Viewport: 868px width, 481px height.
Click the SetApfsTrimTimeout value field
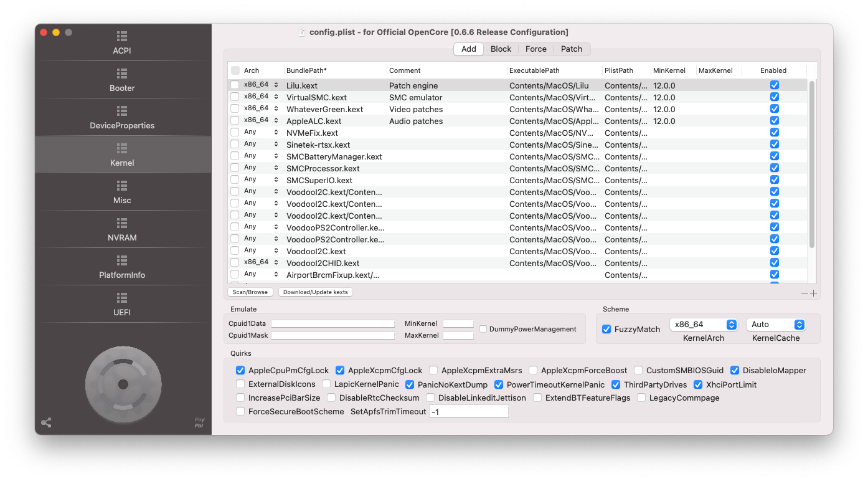(469, 412)
